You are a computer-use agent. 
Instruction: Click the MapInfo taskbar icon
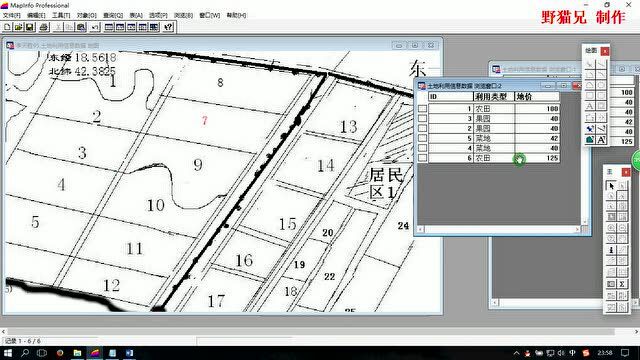[95, 353]
